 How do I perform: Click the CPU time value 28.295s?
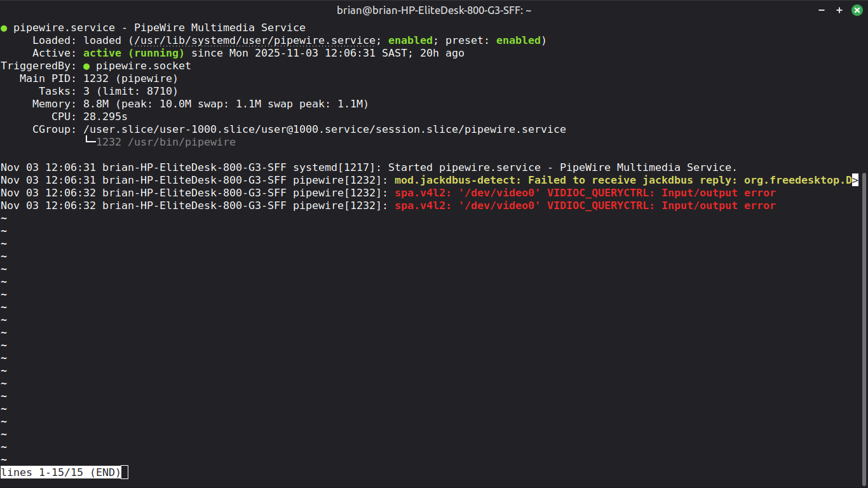tap(105, 117)
